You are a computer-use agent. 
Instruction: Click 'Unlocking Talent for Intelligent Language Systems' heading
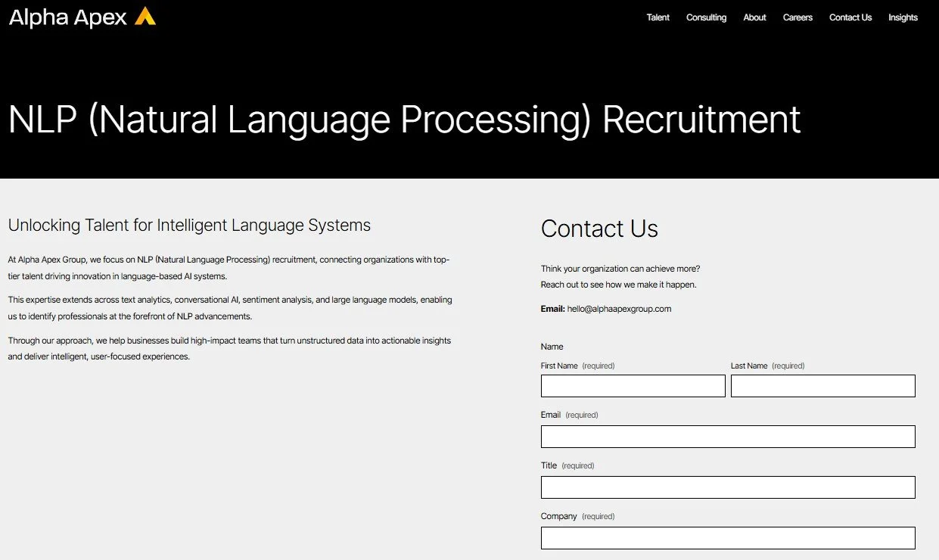pyautogui.click(x=189, y=226)
